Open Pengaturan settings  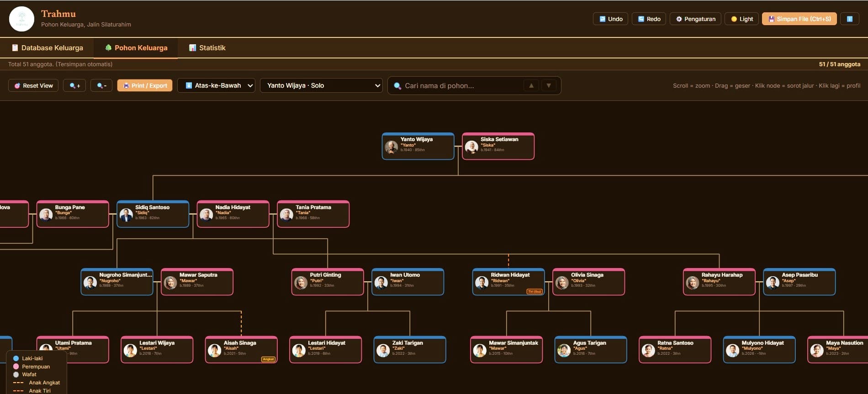(x=695, y=19)
